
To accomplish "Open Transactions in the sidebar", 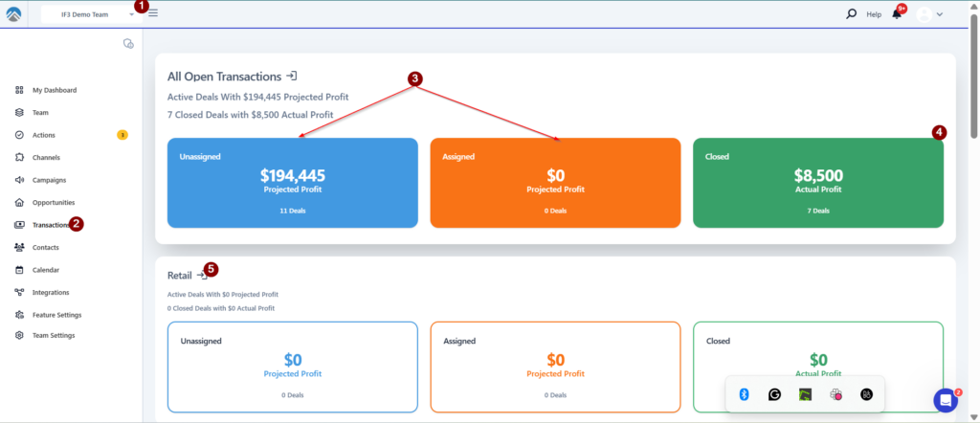I will [51, 225].
